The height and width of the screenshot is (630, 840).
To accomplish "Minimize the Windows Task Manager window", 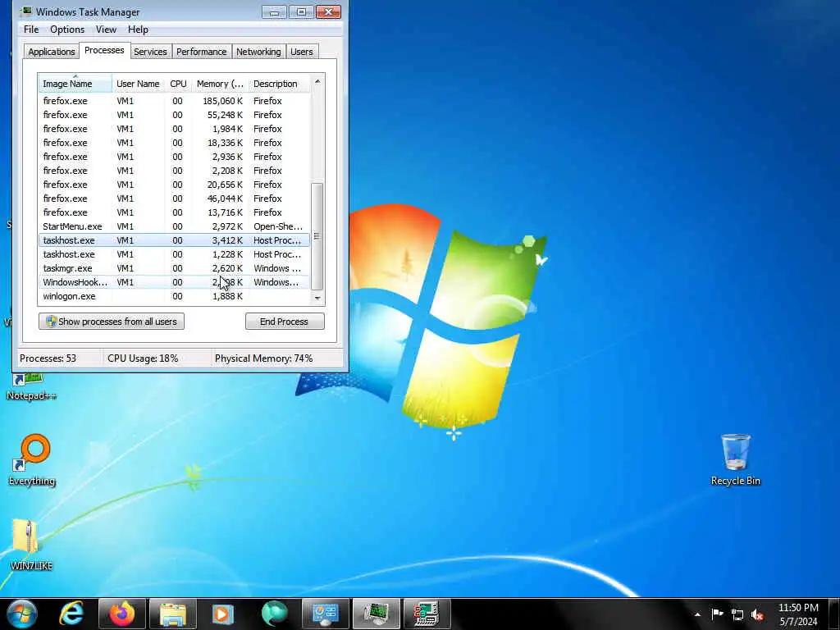I will (274, 11).
